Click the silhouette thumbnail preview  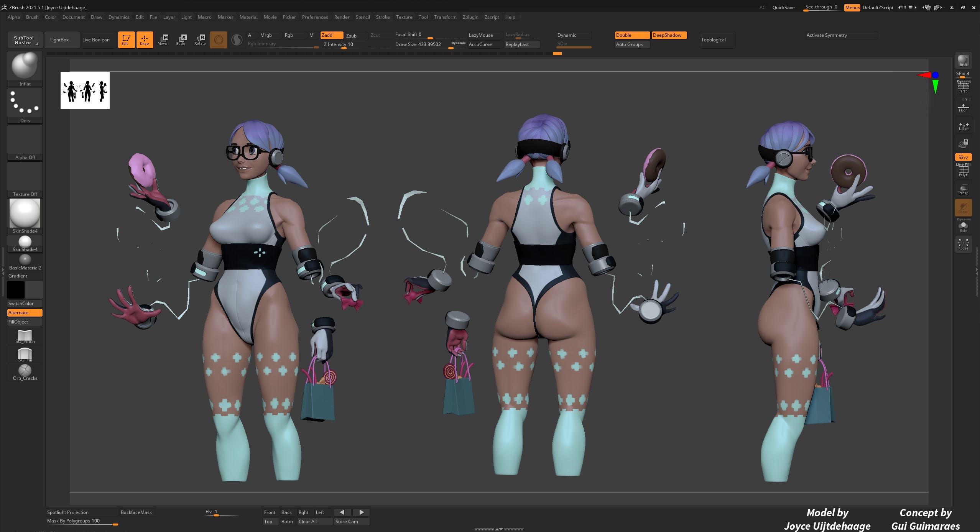click(x=85, y=90)
